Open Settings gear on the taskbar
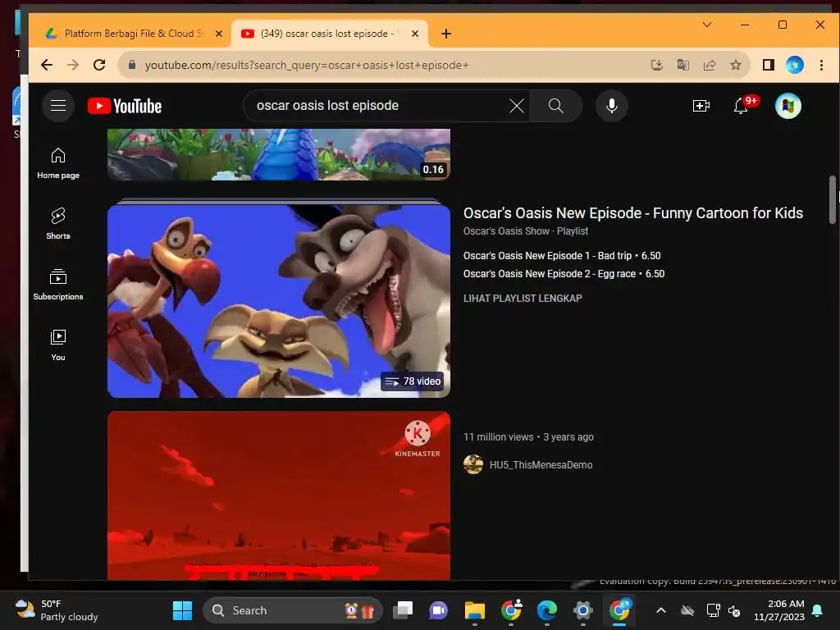Viewport: 840px width, 630px height. pyautogui.click(x=582, y=610)
